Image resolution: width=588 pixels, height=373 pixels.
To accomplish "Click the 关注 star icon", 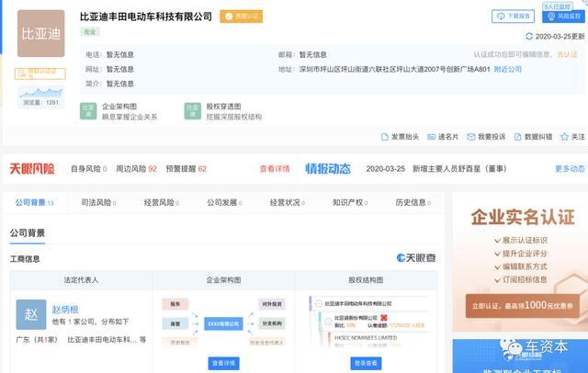I will point(564,137).
